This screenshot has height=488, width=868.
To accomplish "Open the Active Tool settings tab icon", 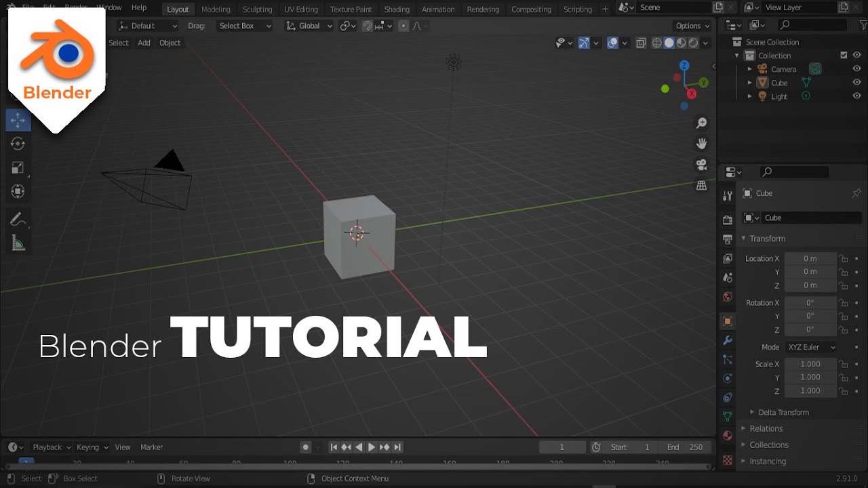I will pyautogui.click(x=728, y=196).
